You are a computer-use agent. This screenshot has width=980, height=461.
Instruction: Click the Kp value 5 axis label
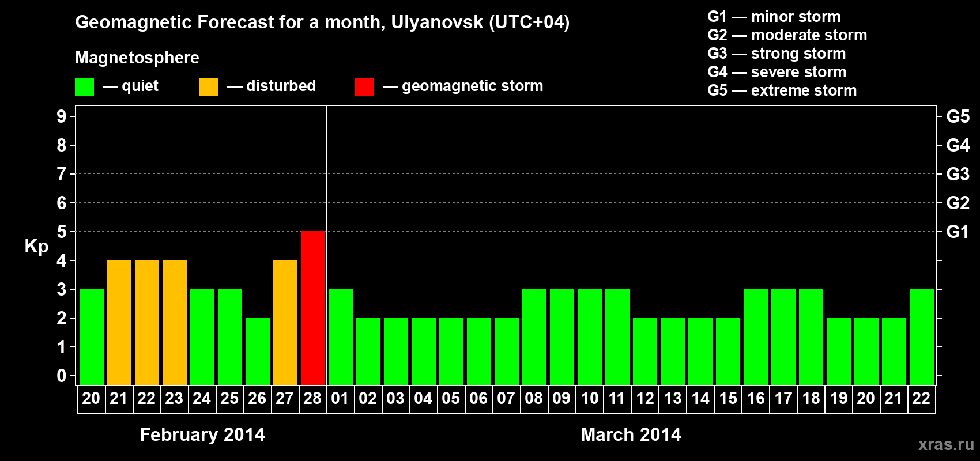pos(62,232)
